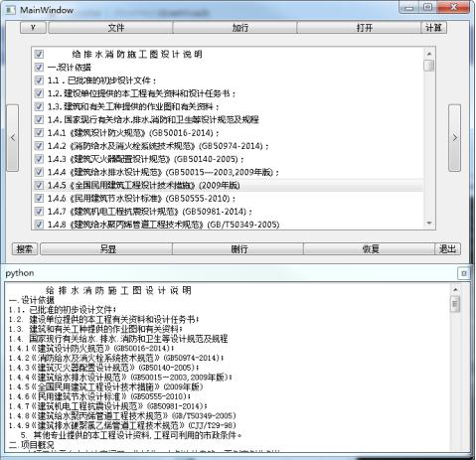
Task: Click the 恢复 button
Action: point(369,248)
